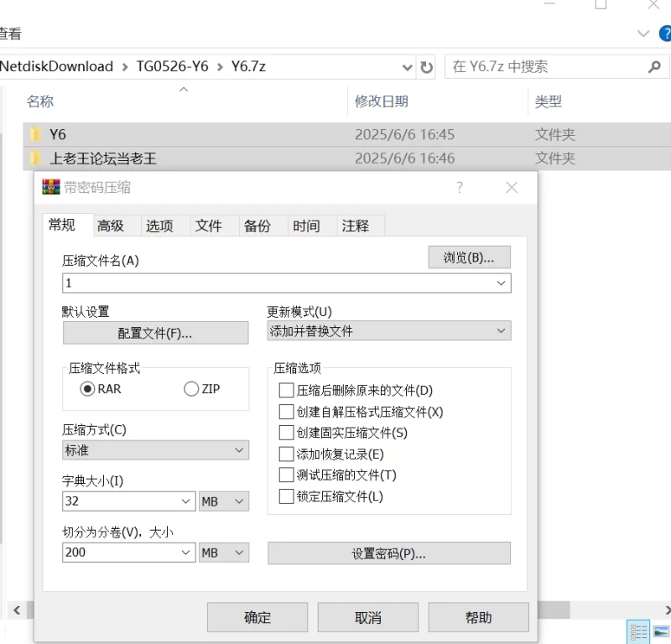Open the volume size MB unit dropdown

pyautogui.click(x=224, y=553)
